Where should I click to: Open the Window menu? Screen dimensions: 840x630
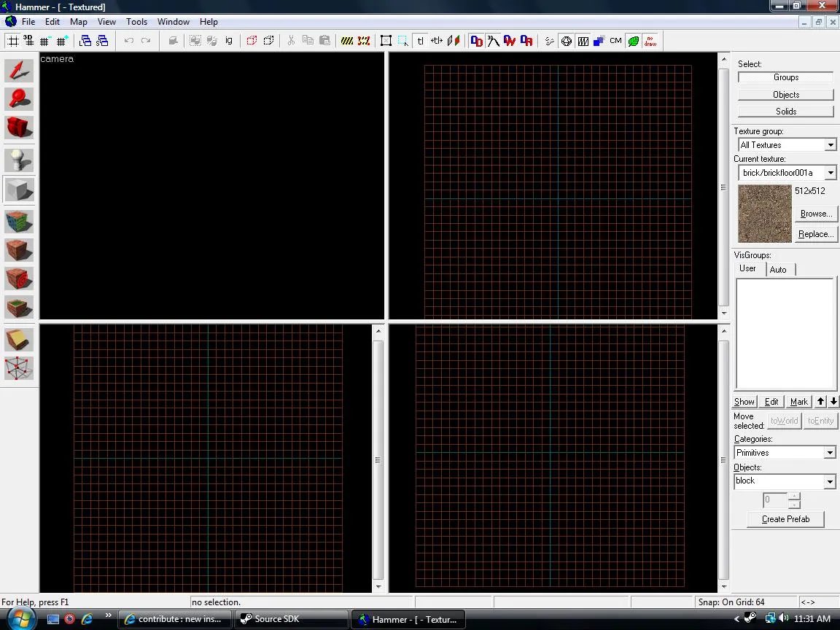coord(173,22)
